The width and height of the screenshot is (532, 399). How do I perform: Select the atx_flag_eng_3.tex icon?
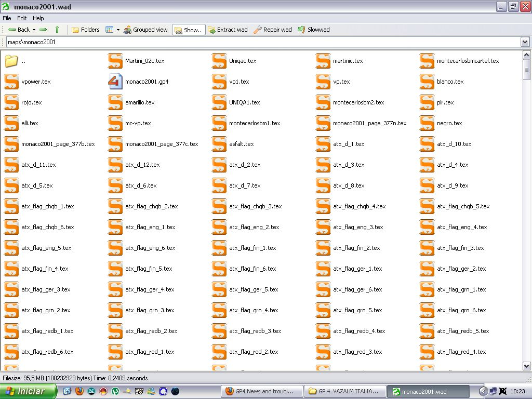pos(323,228)
